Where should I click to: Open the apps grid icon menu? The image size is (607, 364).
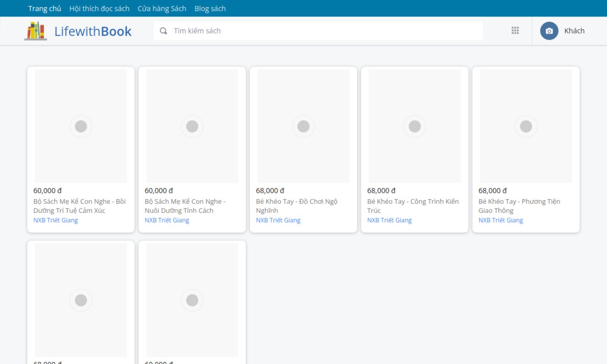pyautogui.click(x=515, y=31)
